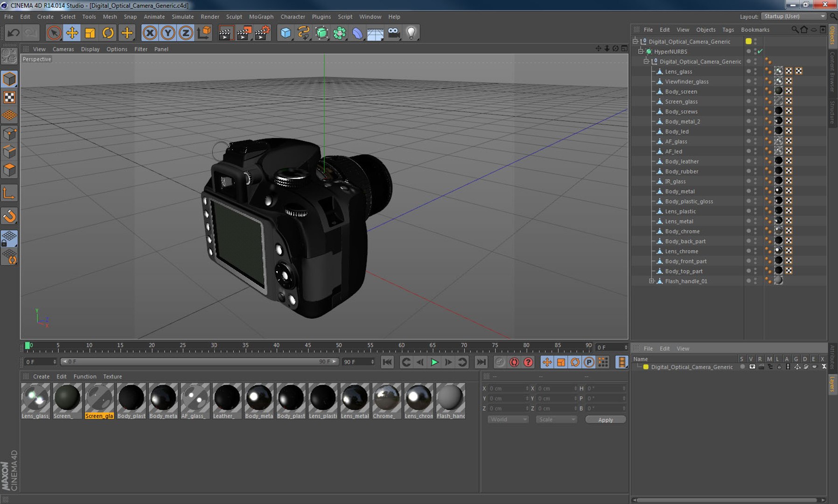Add a floor environment object

376,33
